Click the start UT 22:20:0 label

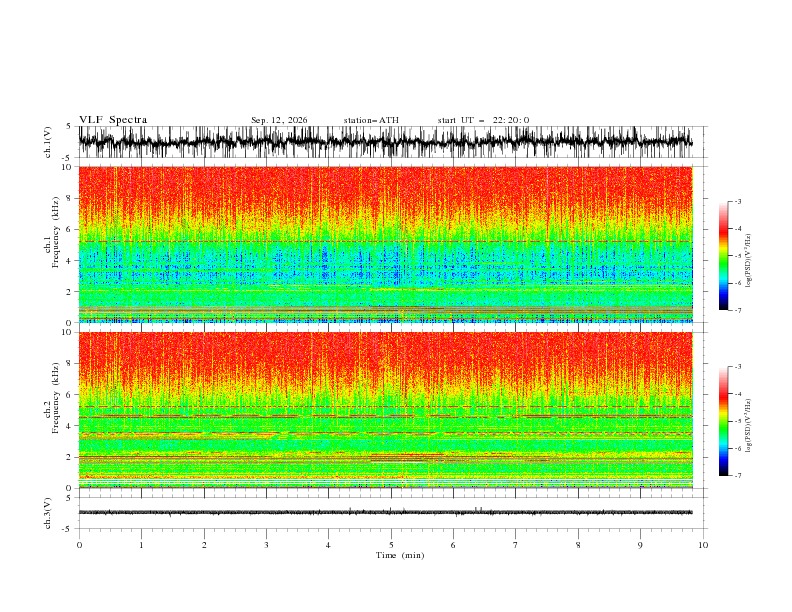coord(483,120)
